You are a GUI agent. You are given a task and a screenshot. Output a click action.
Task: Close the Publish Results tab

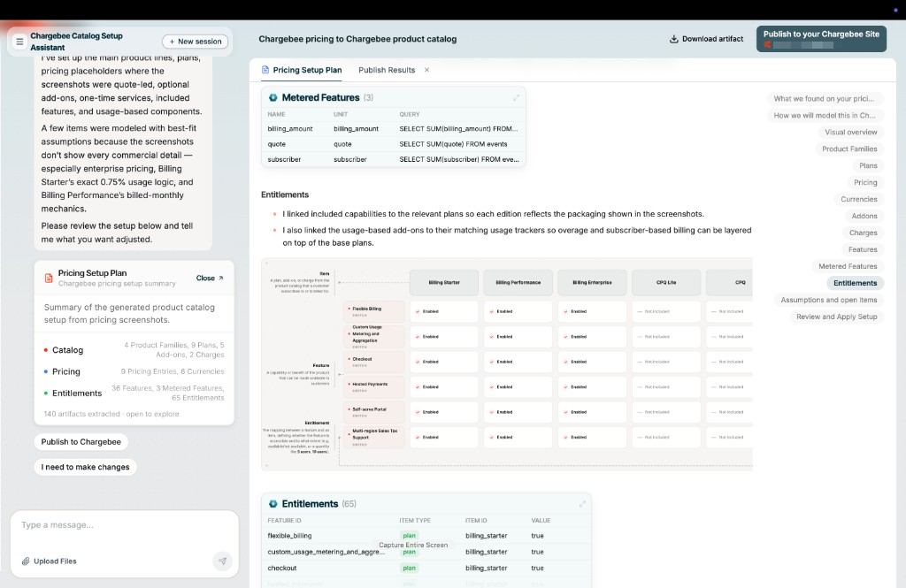pyautogui.click(x=427, y=70)
